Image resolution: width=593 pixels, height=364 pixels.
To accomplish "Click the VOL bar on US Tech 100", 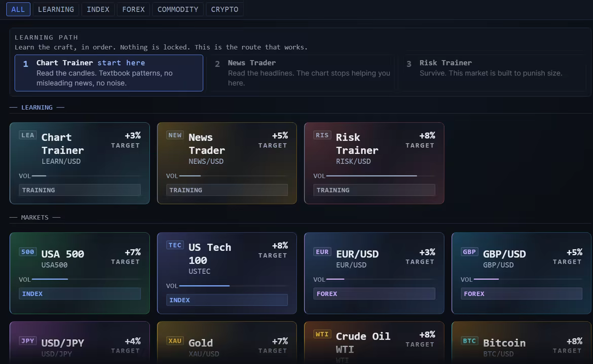I will coord(233,286).
